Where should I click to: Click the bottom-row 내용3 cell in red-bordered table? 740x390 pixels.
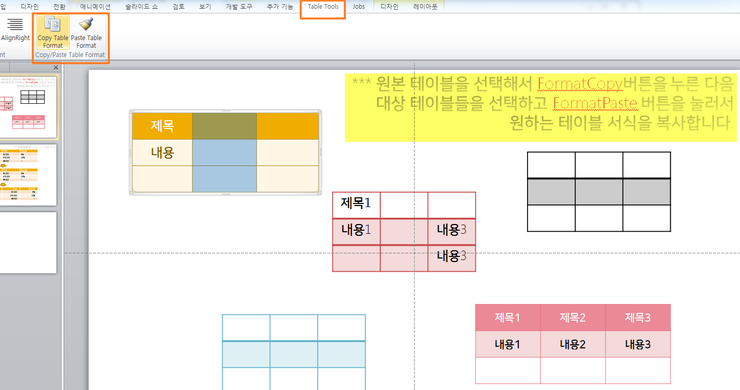pos(451,258)
